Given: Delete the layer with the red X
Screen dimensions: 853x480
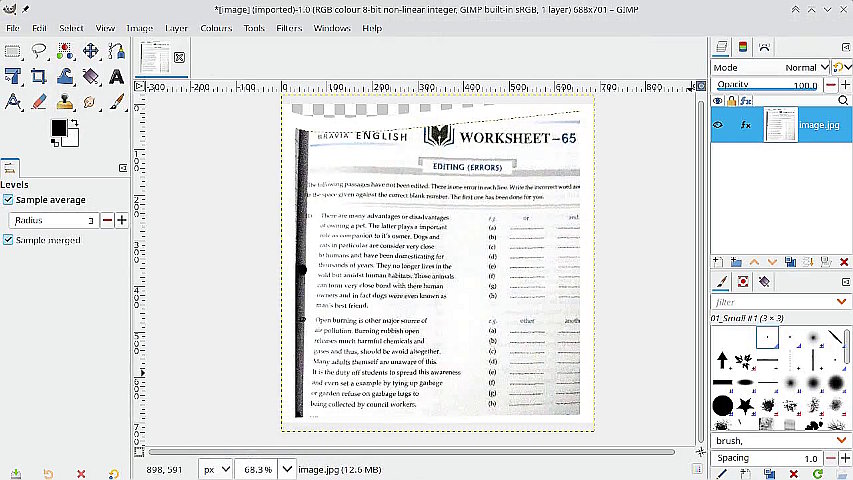Looking at the screenshot, I should [844, 262].
